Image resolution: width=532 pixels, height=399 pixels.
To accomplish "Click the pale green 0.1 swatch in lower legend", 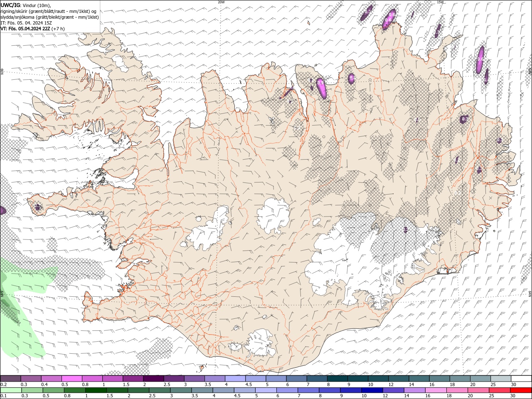I will (x=11, y=390).
